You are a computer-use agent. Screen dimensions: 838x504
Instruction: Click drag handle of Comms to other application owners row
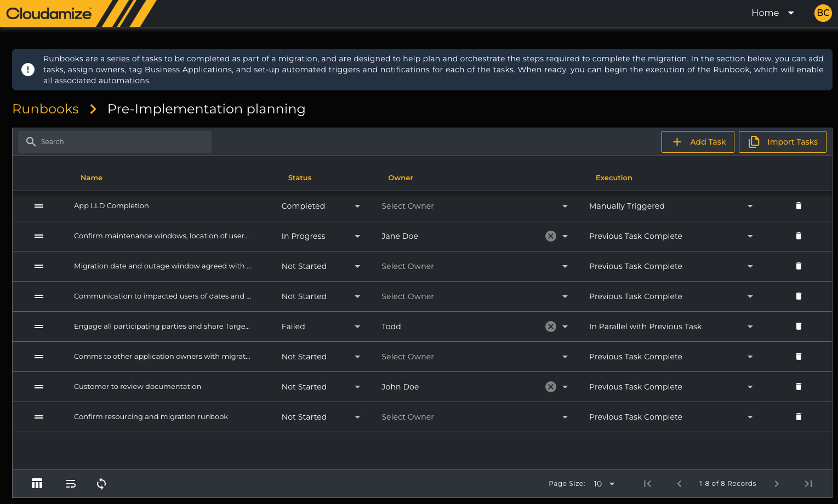click(x=39, y=357)
